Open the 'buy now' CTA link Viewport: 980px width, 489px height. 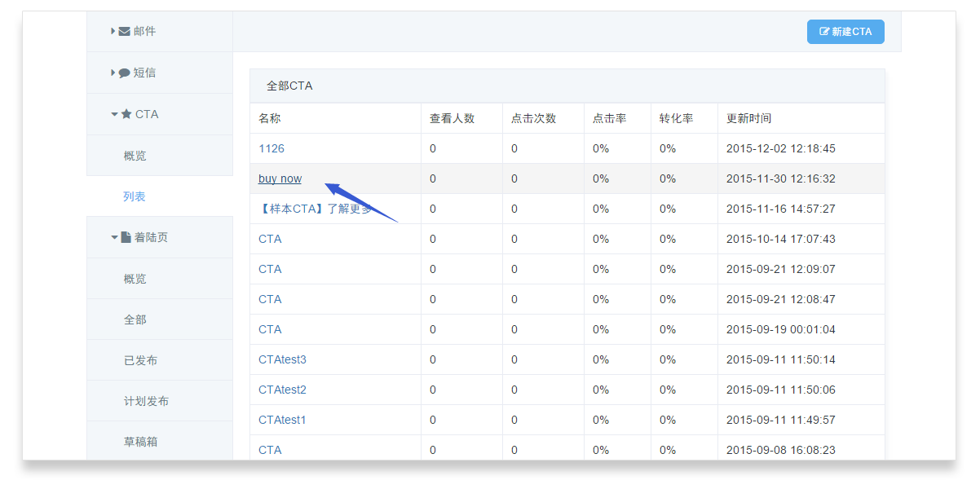[x=280, y=178]
